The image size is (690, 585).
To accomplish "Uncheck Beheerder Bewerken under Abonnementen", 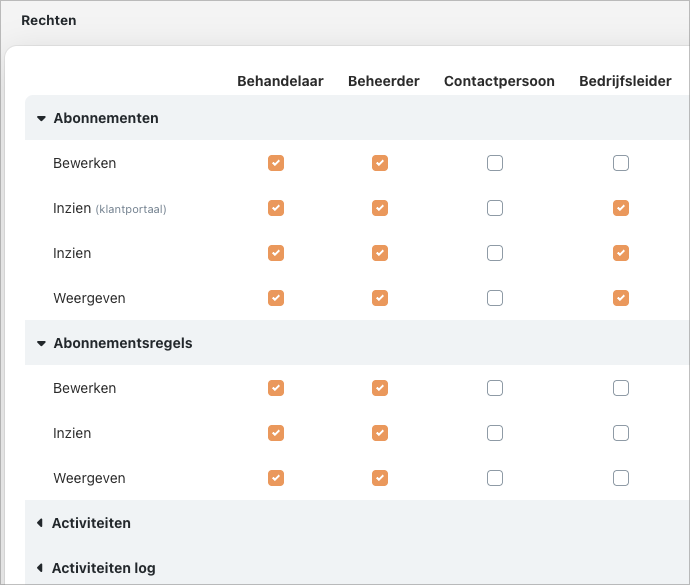I will point(380,163).
